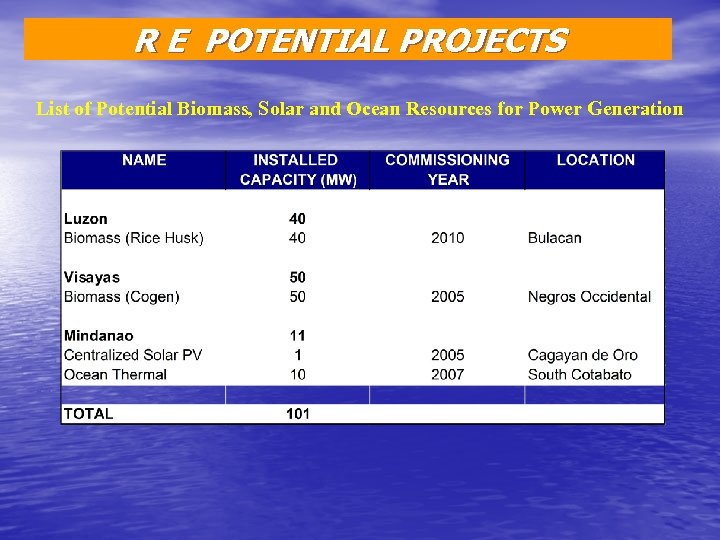Screen dimensions: 720x540
Task: Select the bold 'Visayas' row label
Action: 92,277
